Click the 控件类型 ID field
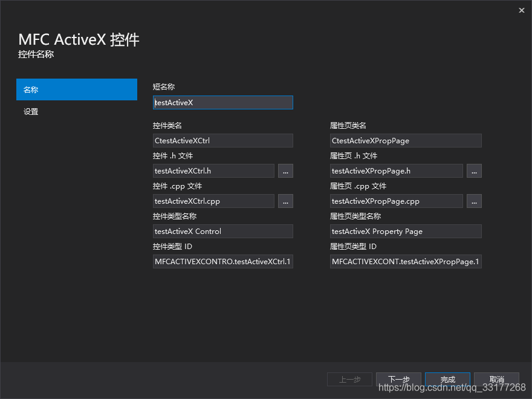The height and width of the screenshot is (399, 532). pos(223,262)
